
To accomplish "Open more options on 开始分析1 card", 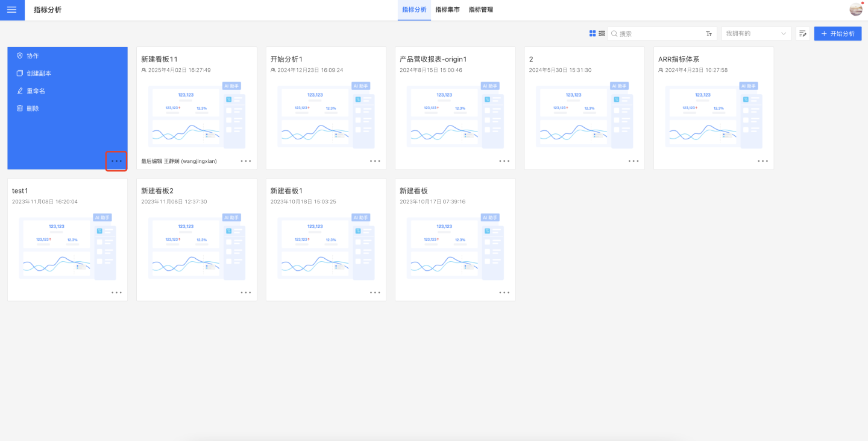I will [375, 161].
